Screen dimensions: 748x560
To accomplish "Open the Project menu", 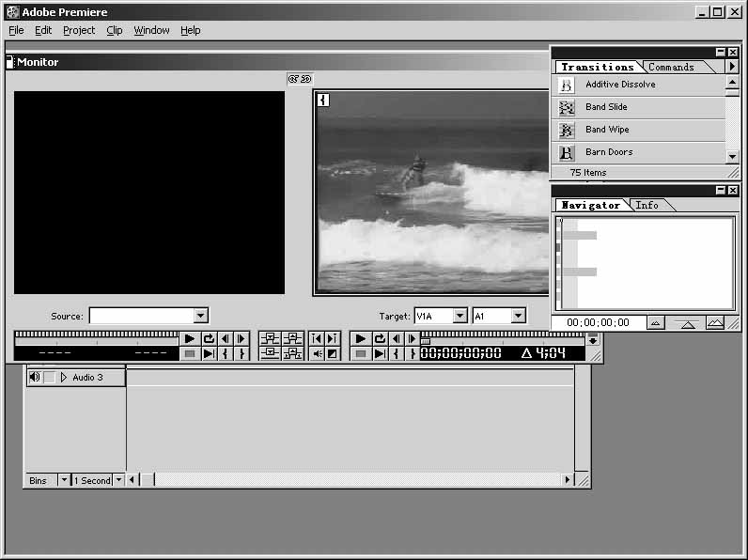I will click(79, 30).
